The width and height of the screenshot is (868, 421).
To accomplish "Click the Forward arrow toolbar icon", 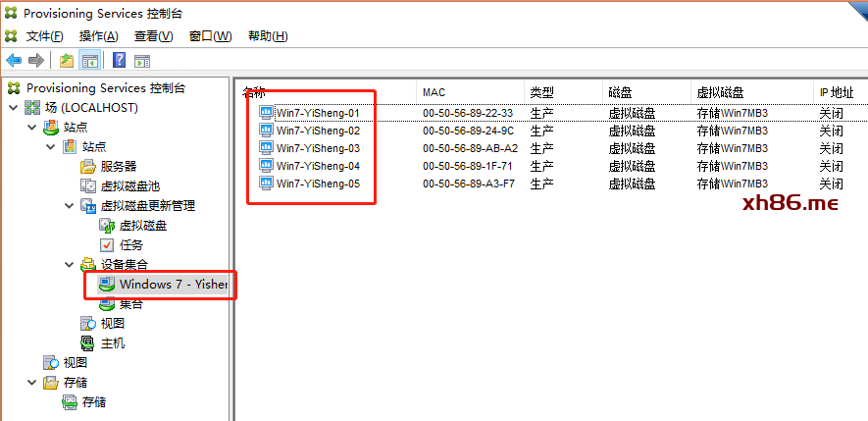I will [x=36, y=61].
